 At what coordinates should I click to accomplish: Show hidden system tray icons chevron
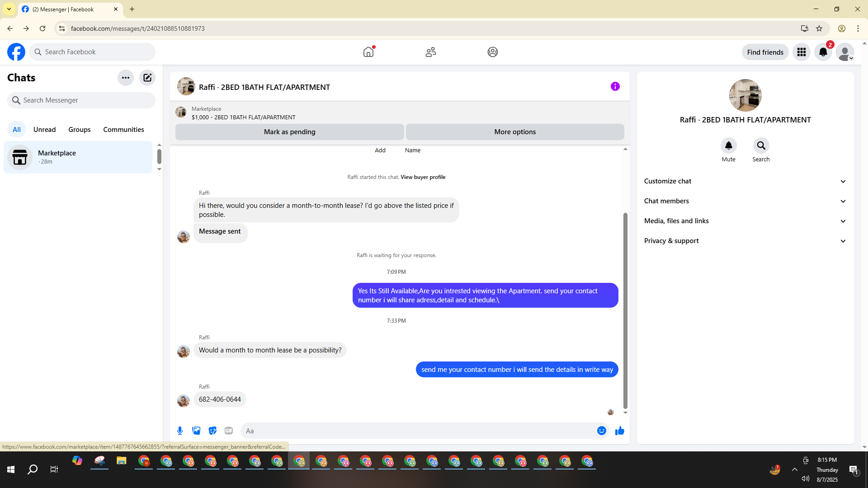coord(794,469)
